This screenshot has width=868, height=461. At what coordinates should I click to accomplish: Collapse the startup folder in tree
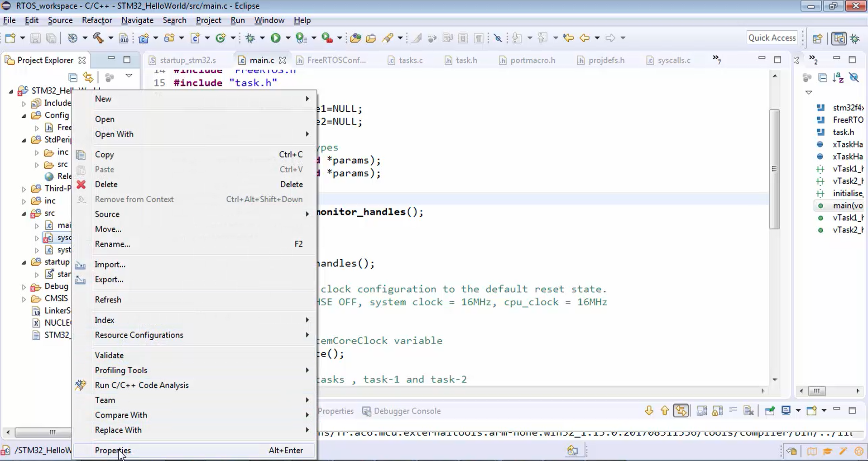point(24,262)
